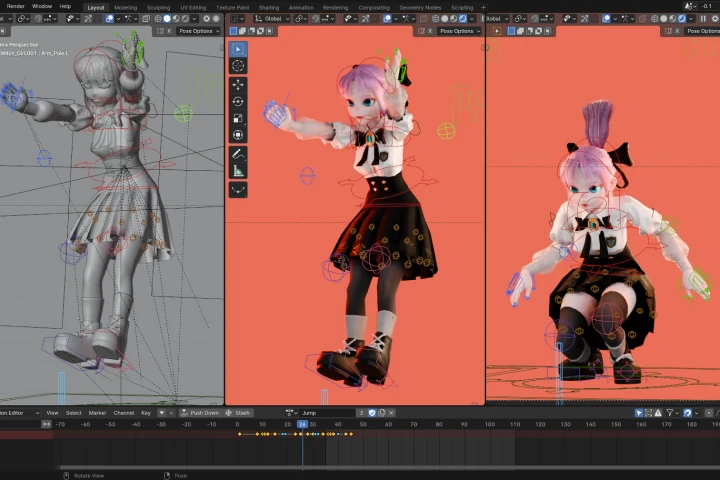The image size is (720, 480).
Task: Switch left viewport to rendered shading
Action: coord(185,19)
